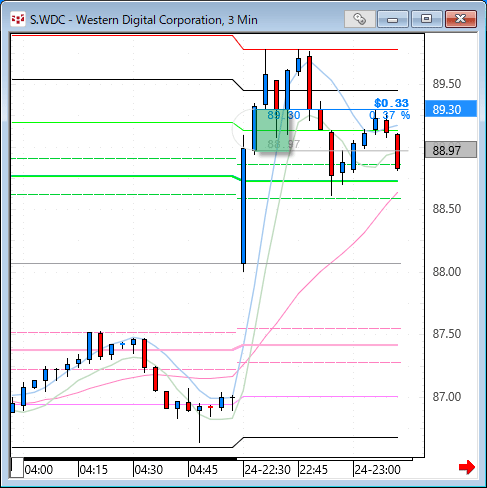
Task: Click the 88.50 price scale label
Action: click(x=447, y=209)
